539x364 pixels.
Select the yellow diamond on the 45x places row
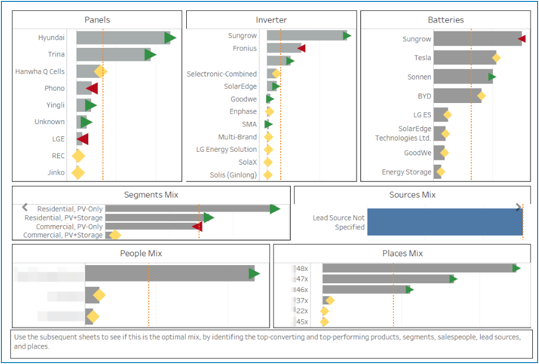[324, 322]
